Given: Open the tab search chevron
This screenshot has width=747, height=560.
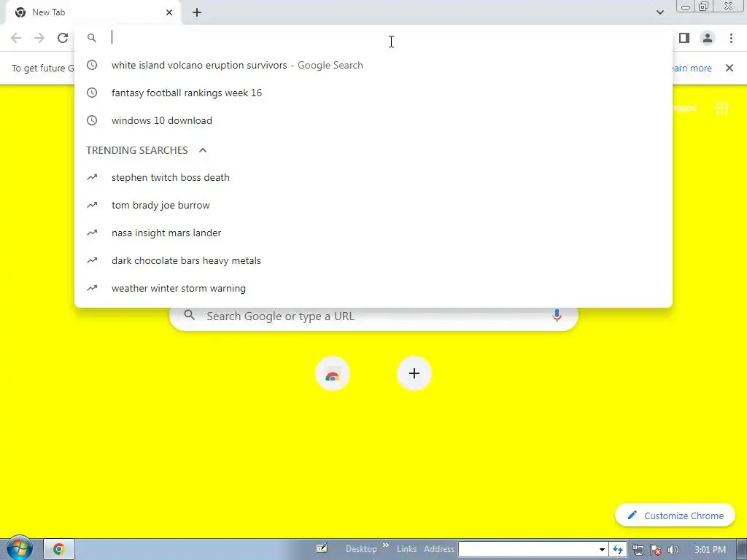Looking at the screenshot, I should click(659, 12).
